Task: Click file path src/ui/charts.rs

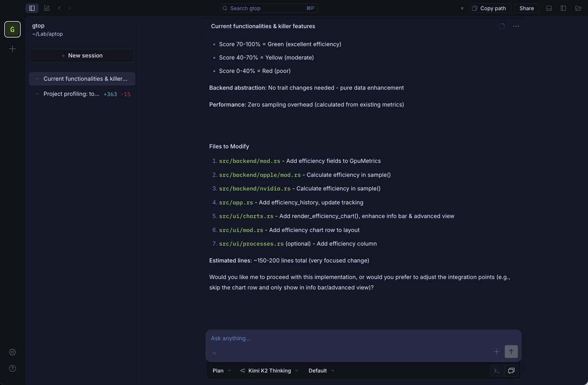Action: pyautogui.click(x=246, y=216)
